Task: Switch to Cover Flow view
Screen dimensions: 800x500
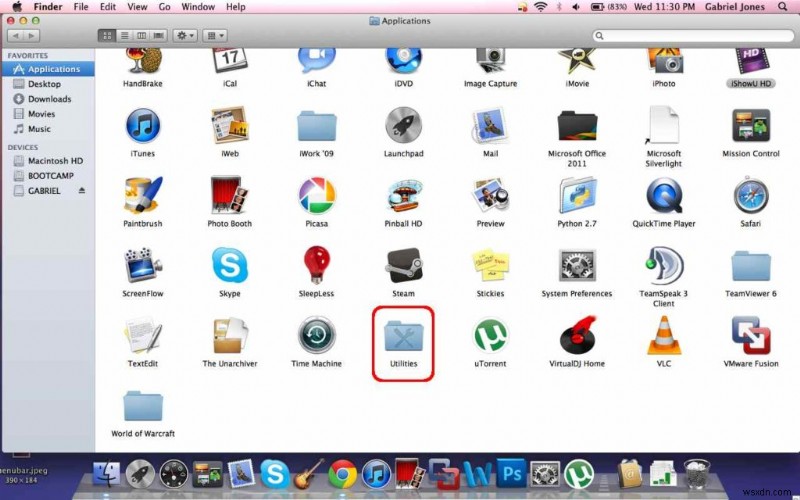Action: [x=159, y=36]
